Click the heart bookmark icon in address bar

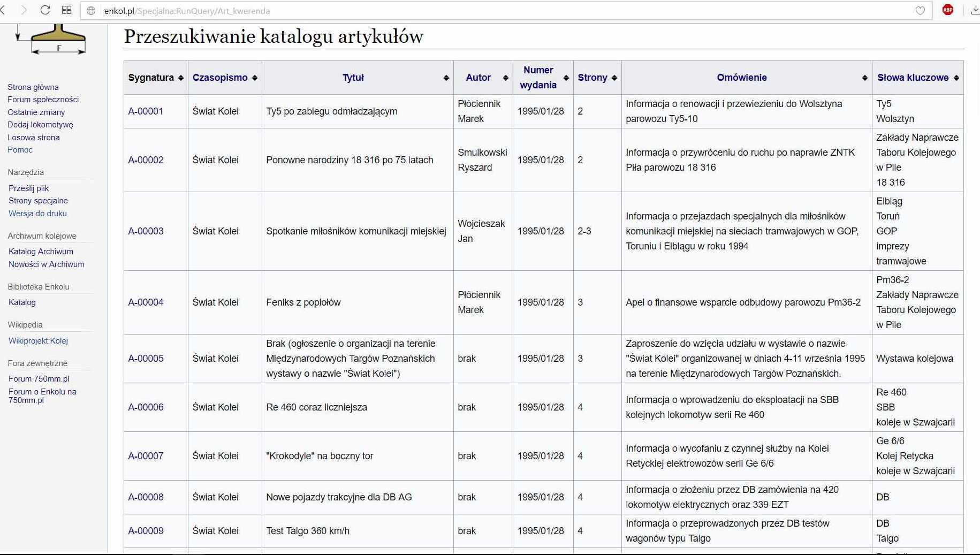920,11
